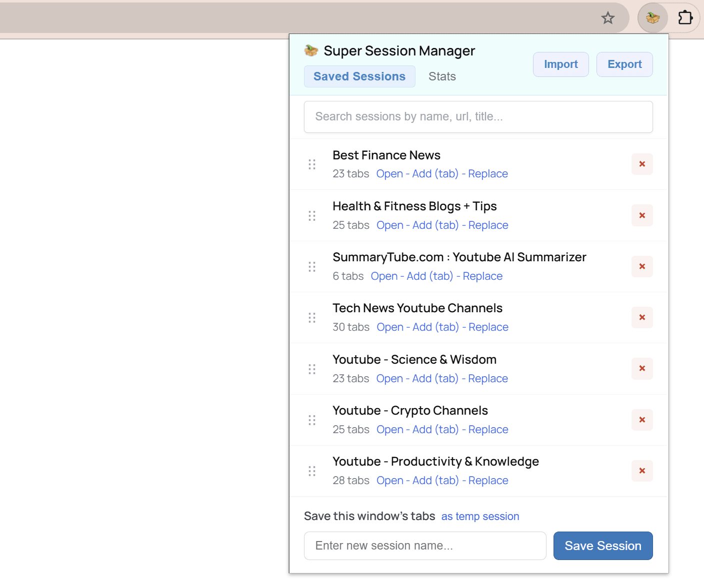Delete the SummaryTube.com session
The width and height of the screenshot is (704, 588).
pyautogui.click(x=641, y=266)
